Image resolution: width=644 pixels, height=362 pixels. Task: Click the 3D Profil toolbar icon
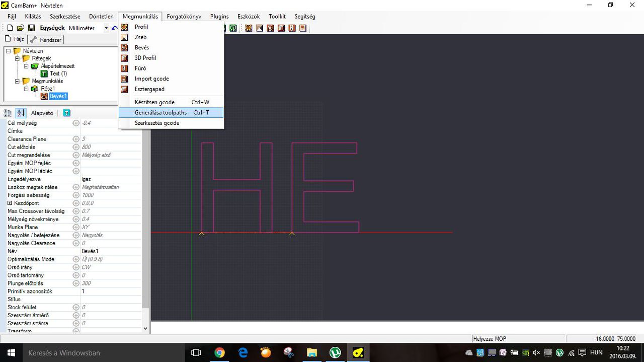[x=281, y=28]
